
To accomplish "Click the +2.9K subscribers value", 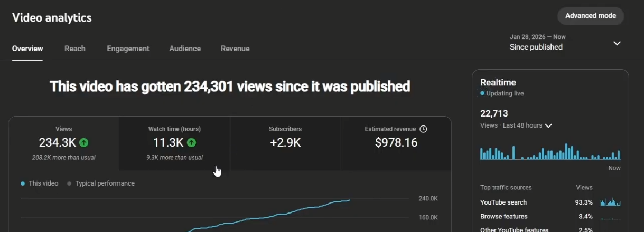I will point(285,142).
